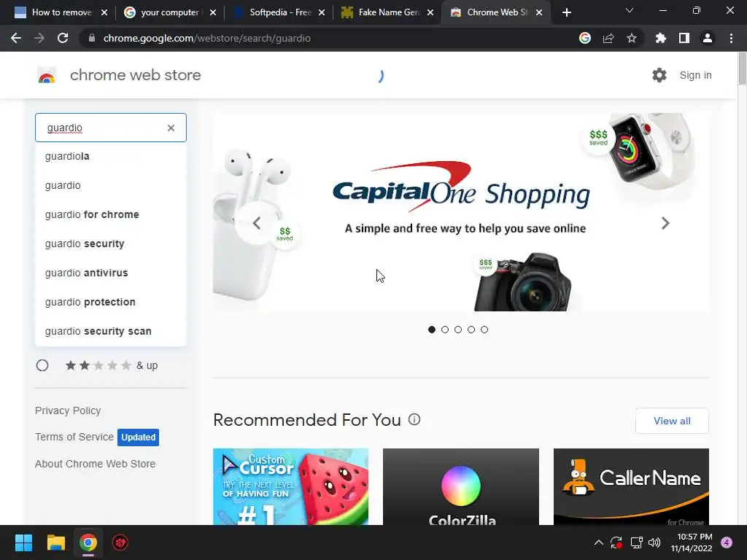Share this page via share icon

point(608,38)
